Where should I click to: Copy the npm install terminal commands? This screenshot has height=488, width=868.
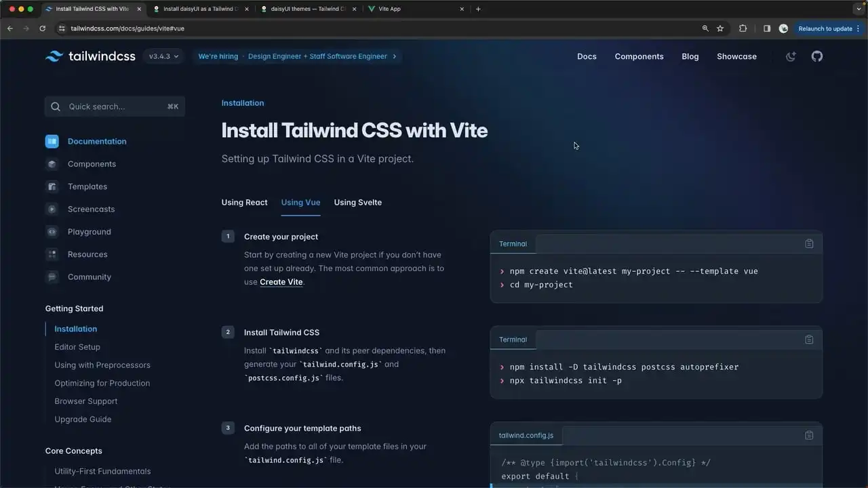(x=809, y=340)
